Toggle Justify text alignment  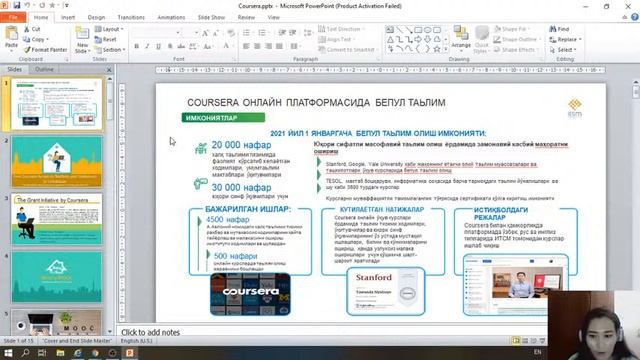point(279,47)
